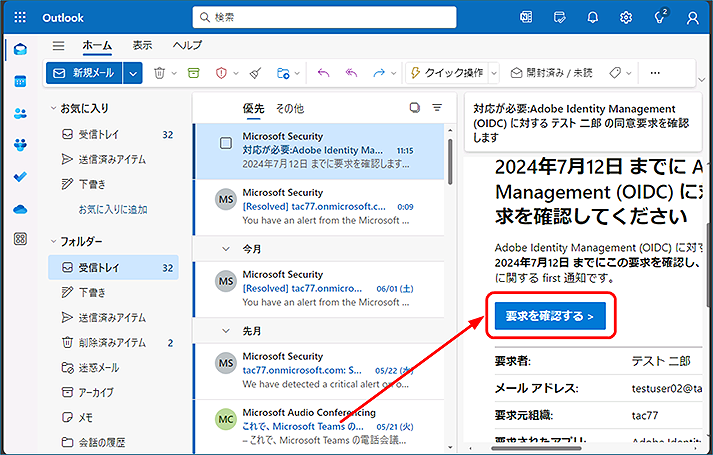Expand delete options dropdown arrow
This screenshot has width=713, height=455.
(174, 73)
